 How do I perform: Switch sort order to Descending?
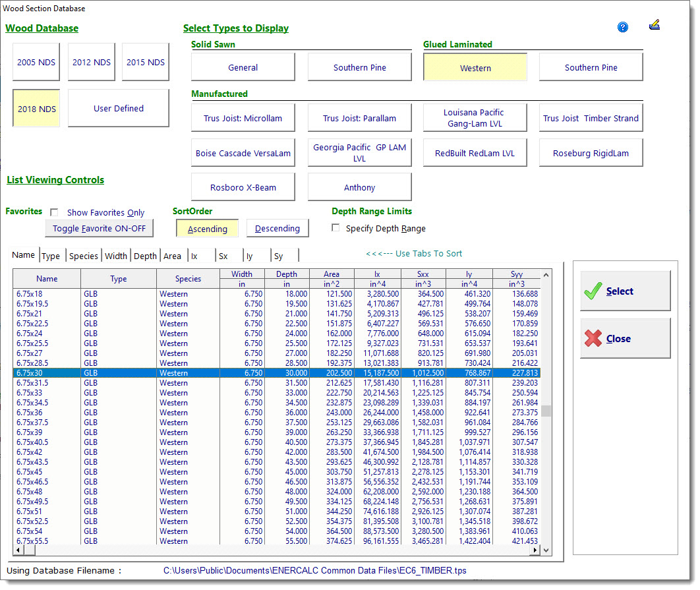click(277, 229)
